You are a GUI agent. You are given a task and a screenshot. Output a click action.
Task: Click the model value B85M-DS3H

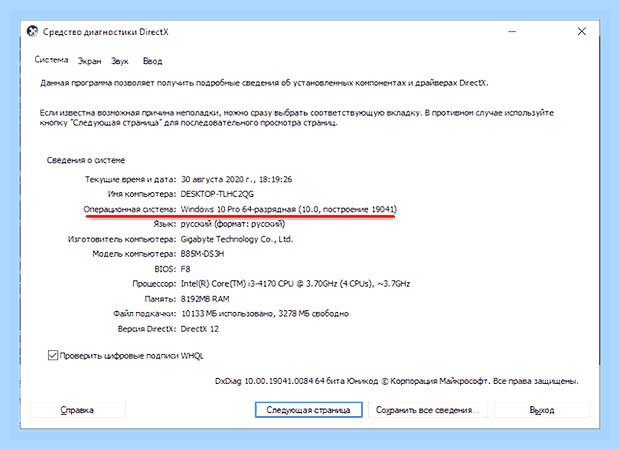pyautogui.click(x=202, y=254)
